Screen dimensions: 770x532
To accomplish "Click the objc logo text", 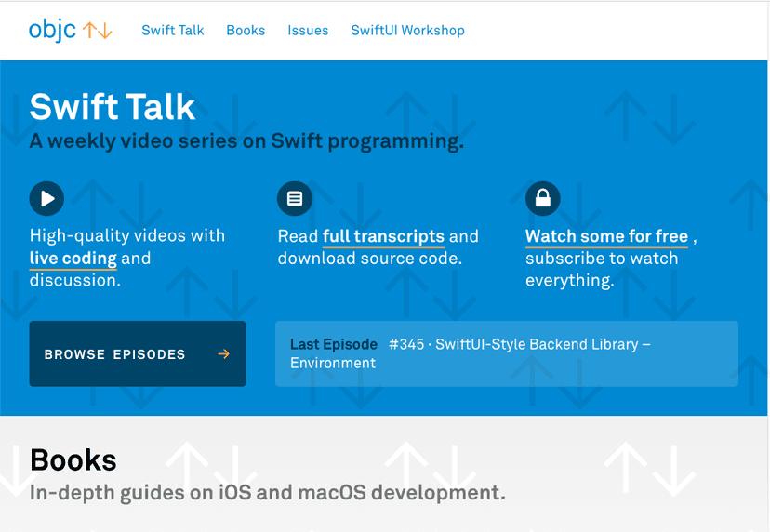I will point(53,30).
